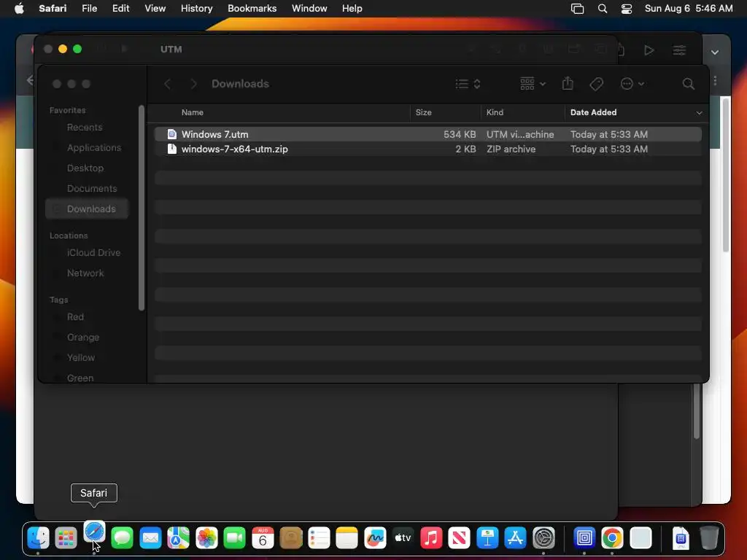Open Reminders in the Dock
The image size is (747, 560).
[x=320, y=538]
